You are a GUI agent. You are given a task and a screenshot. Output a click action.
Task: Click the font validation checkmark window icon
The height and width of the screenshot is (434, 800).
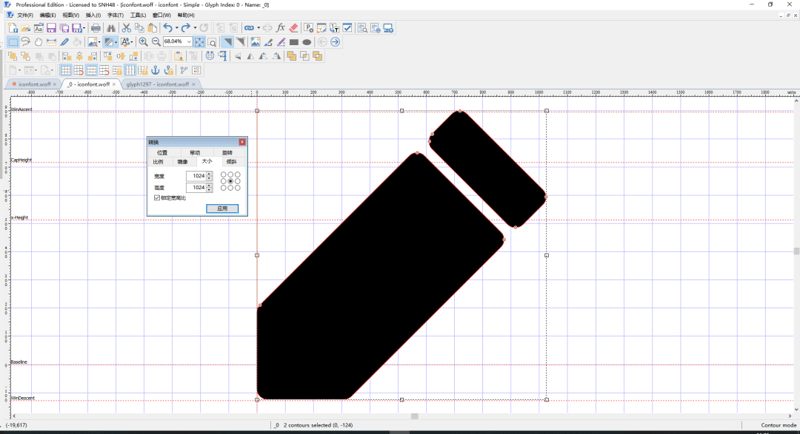(347, 29)
